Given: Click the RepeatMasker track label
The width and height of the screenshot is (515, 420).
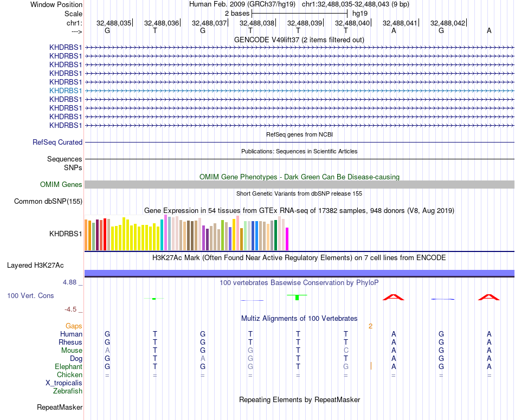Looking at the screenshot, I should coord(60,407).
